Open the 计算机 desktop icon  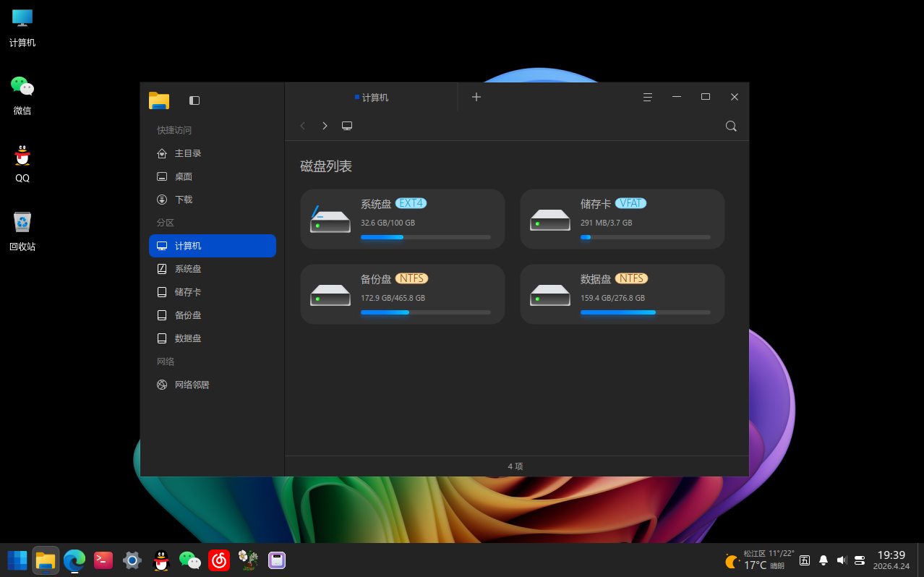22,27
